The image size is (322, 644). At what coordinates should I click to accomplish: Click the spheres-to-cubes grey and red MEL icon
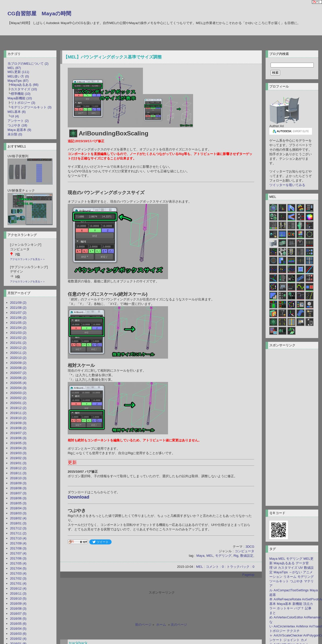pos(309,278)
